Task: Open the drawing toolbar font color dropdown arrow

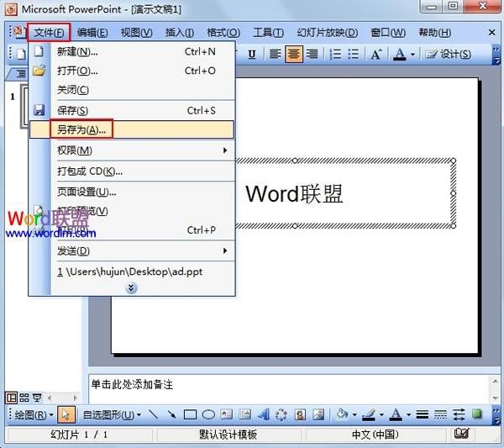Action: 409,415
